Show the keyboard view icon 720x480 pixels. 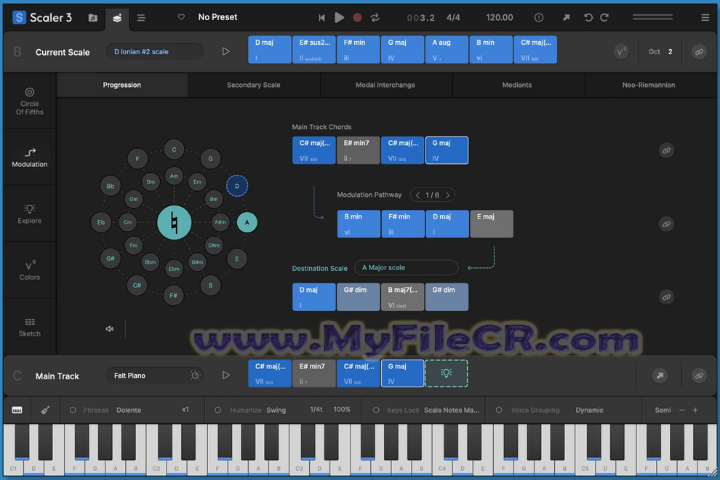click(17, 410)
